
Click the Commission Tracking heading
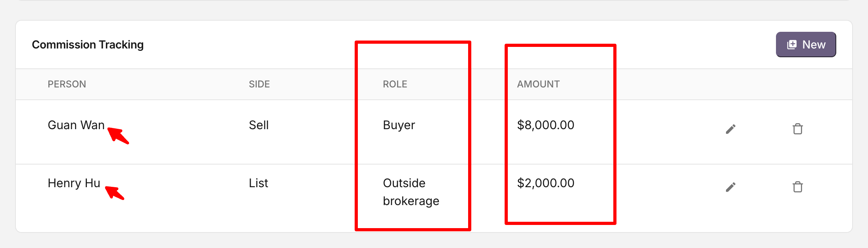tap(88, 45)
